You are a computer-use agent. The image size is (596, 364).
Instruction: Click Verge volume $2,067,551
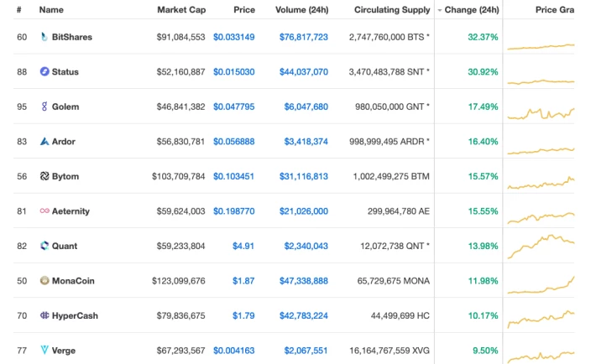306,351
